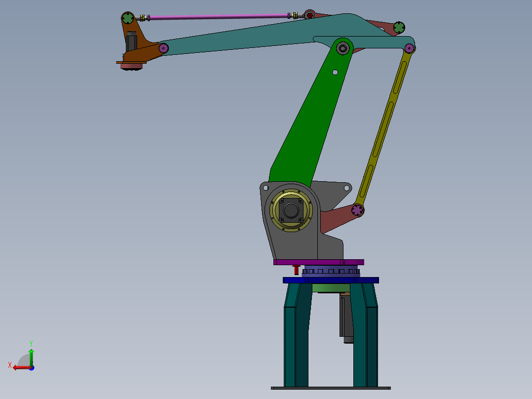The image size is (532, 399).
Task: Select the green pin on upper right link
Action: tap(399, 28)
